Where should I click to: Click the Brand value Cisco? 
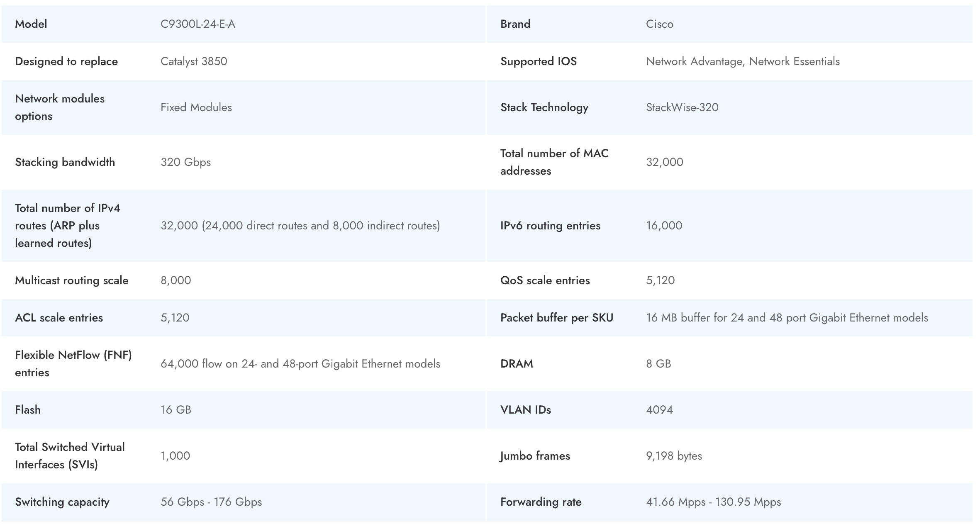(659, 24)
